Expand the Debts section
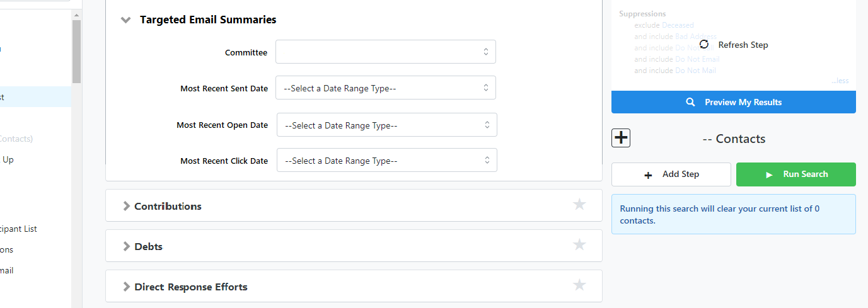This screenshot has width=868, height=308. pyautogui.click(x=126, y=246)
